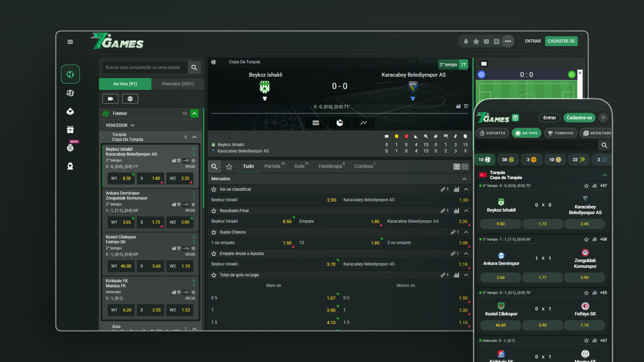Image resolution: width=644 pixels, height=362 pixels.
Task: Collapse the Futebol sport list
Action: 194,114
